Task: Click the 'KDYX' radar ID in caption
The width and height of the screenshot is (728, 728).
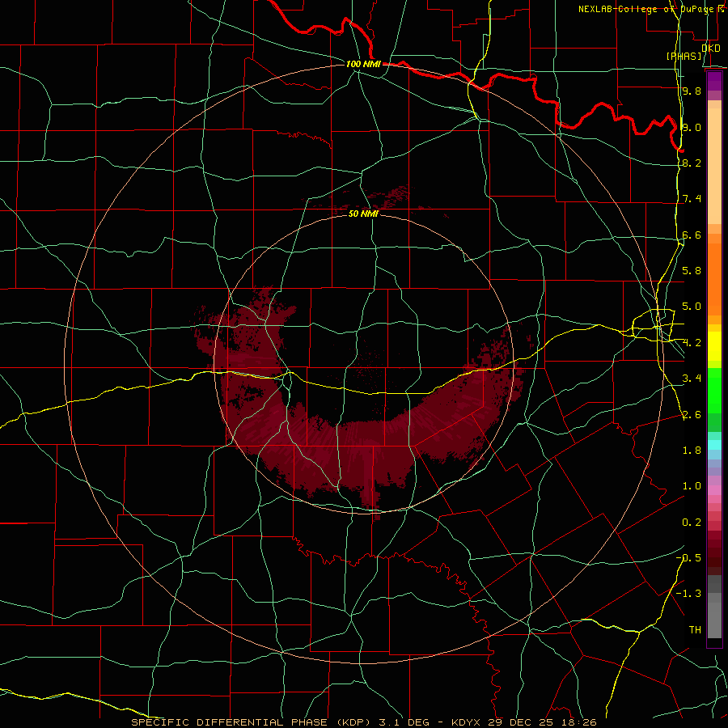Action: 467,722
